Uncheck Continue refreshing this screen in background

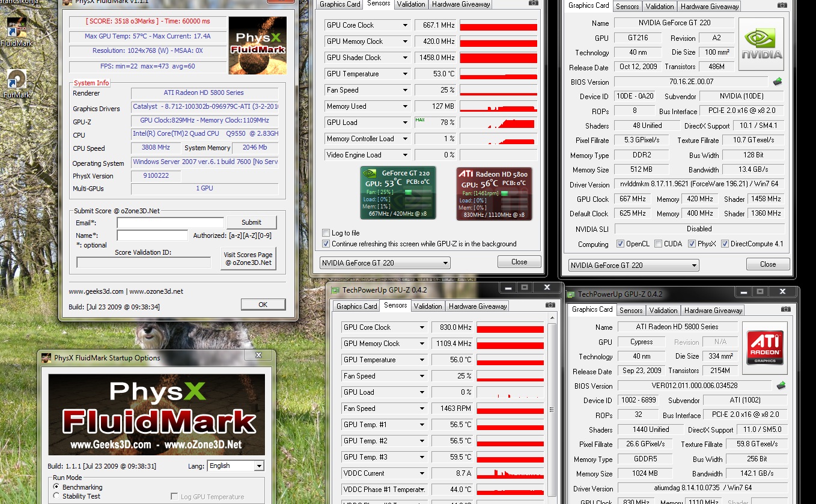(326, 244)
